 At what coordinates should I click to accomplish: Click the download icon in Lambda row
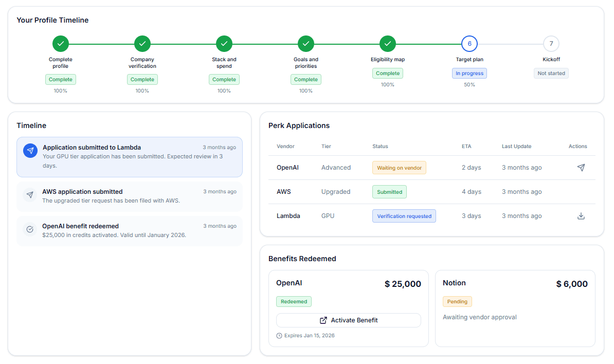581,216
